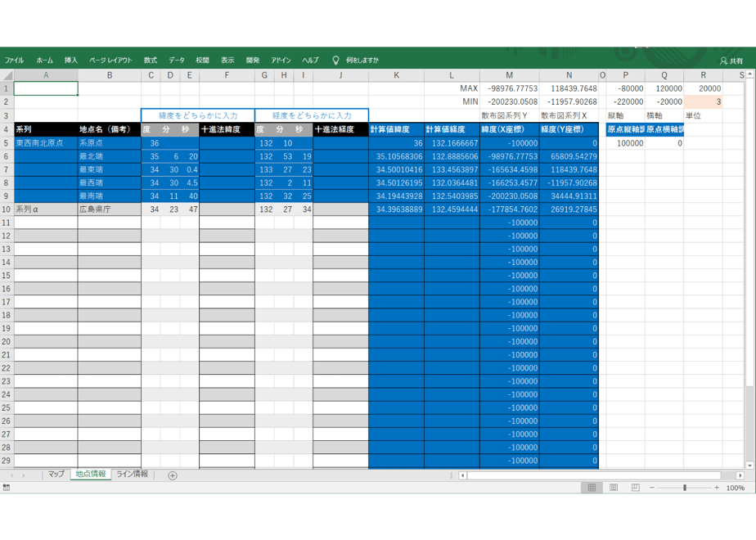This screenshot has height=540, width=756.
Task: Open the データ ribbon tab
Action: [177, 61]
